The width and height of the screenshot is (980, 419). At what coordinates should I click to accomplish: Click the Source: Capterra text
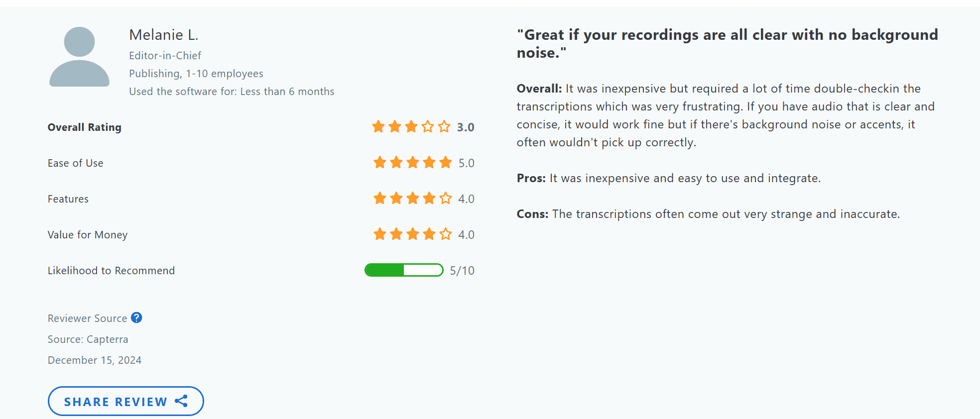click(x=88, y=339)
